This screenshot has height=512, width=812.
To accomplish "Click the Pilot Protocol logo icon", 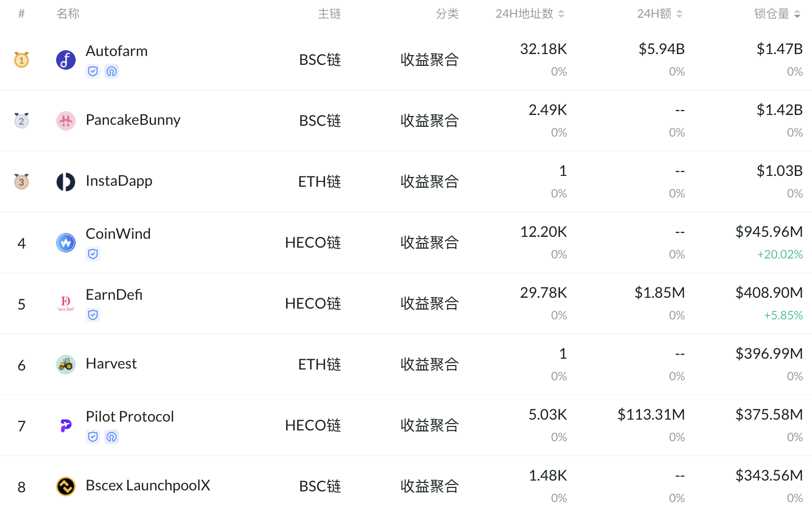I will [65, 425].
